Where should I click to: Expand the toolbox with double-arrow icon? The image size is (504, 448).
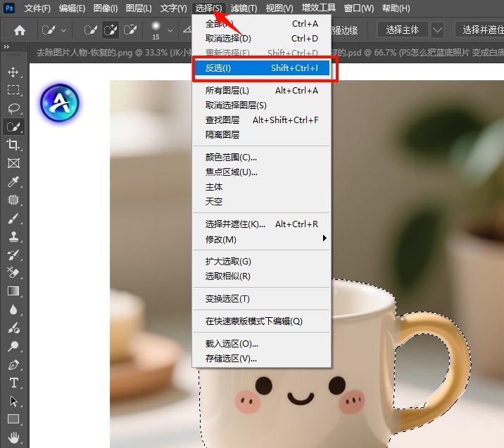pos(6,47)
